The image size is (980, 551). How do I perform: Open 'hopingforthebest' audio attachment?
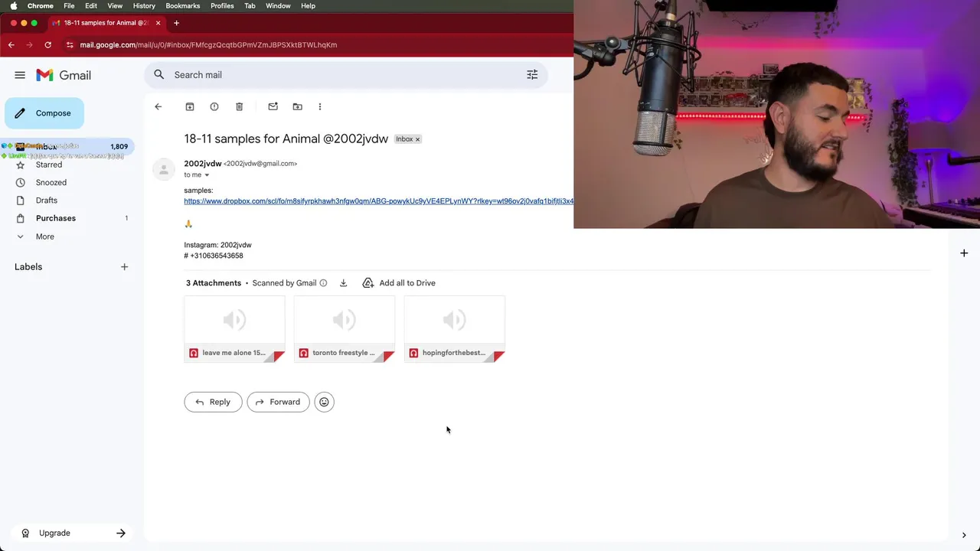[454, 329]
